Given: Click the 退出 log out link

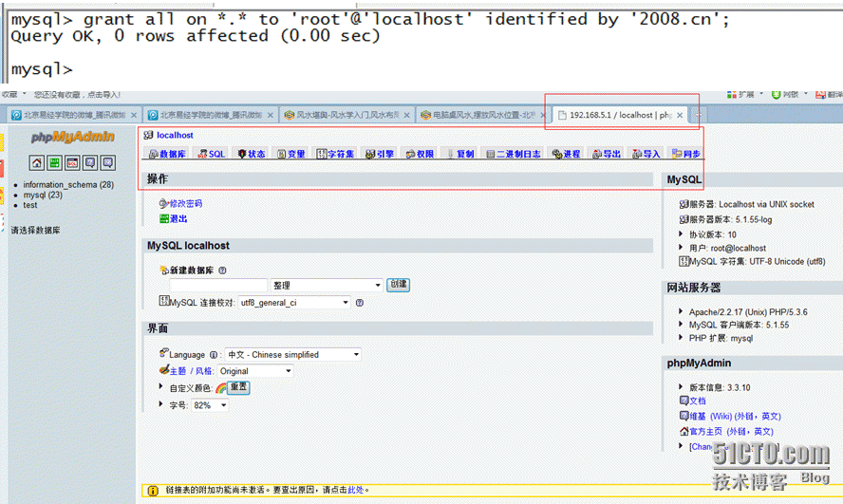Looking at the screenshot, I should coord(178,218).
